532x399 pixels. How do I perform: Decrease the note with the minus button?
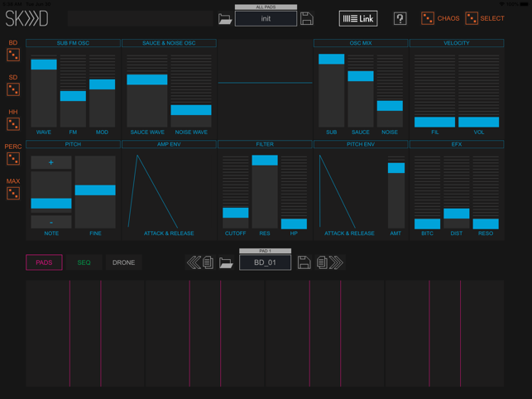tap(51, 222)
